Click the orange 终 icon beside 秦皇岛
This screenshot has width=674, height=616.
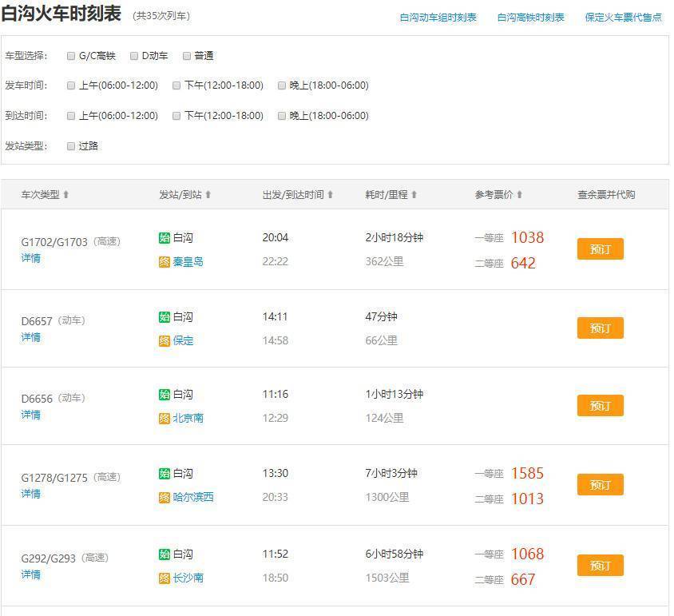pos(165,262)
